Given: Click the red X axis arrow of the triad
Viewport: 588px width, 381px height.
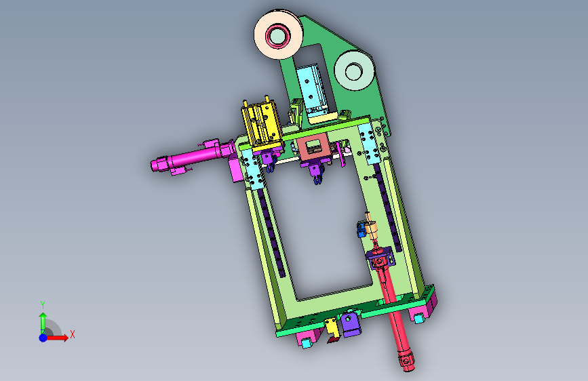Looking at the screenshot, I should [x=57, y=338].
